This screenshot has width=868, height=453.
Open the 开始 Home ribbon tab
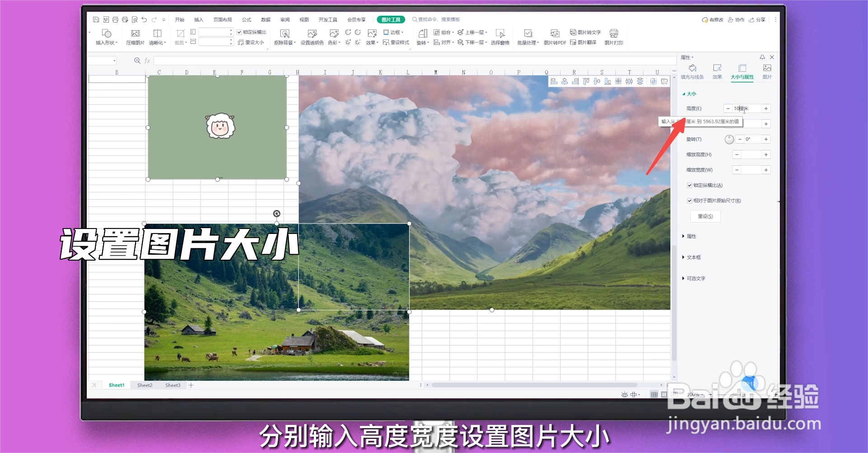179,19
